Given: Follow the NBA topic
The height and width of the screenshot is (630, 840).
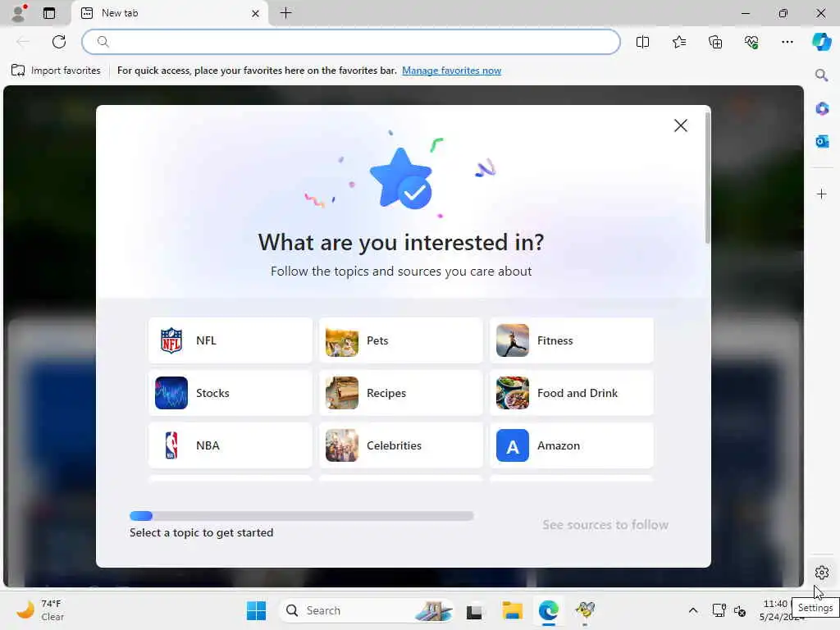Looking at the screenshot, I should pyautogui.click(x=231, y=445).
